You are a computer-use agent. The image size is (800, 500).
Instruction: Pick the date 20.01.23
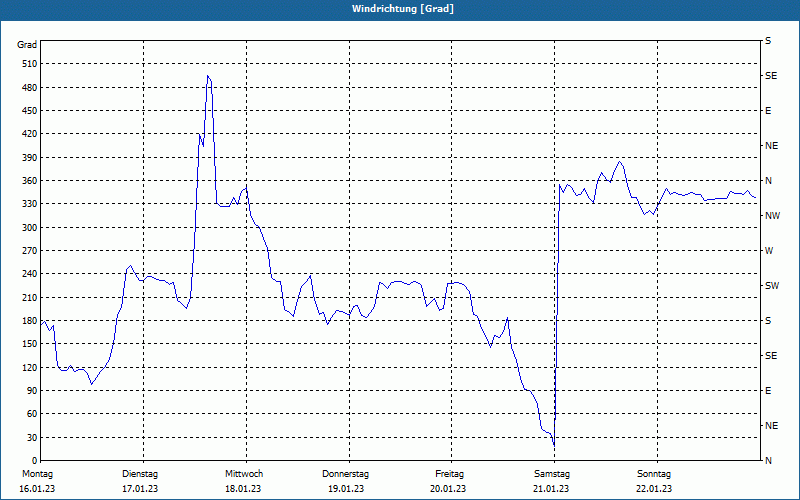pos(448,489)
